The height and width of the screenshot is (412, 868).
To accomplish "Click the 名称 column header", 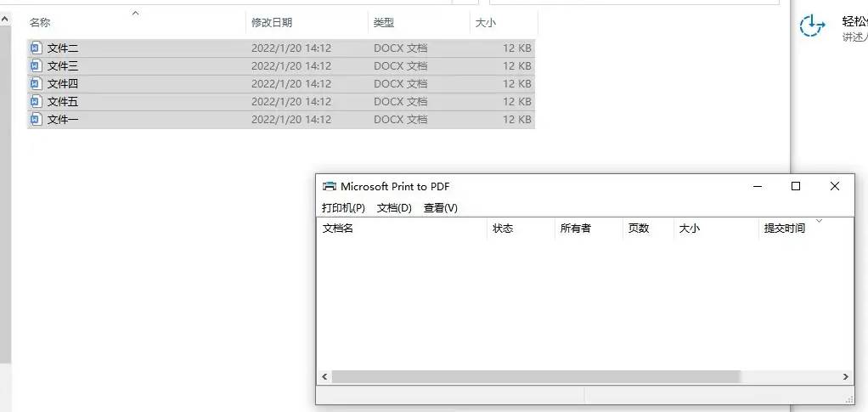I will [41, 23].
